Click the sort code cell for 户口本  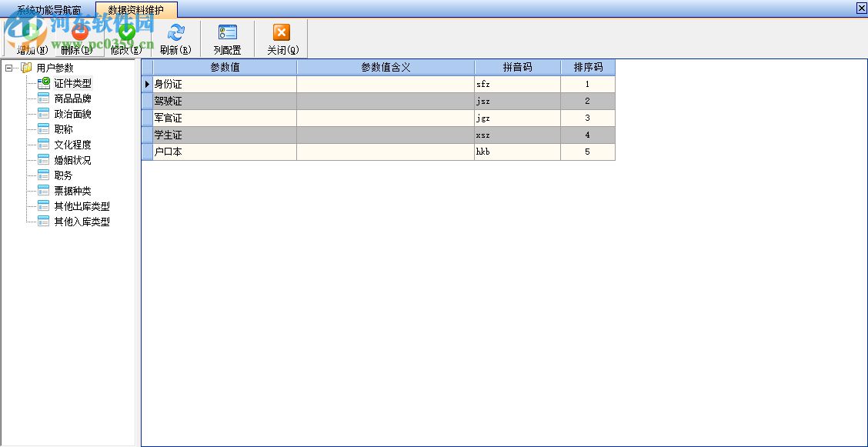587,152
